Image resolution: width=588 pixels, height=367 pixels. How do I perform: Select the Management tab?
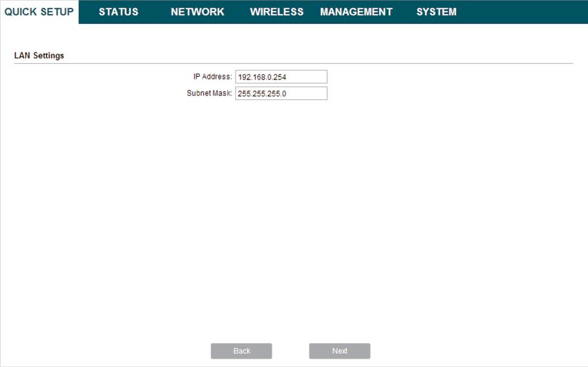tap(356, 12)
